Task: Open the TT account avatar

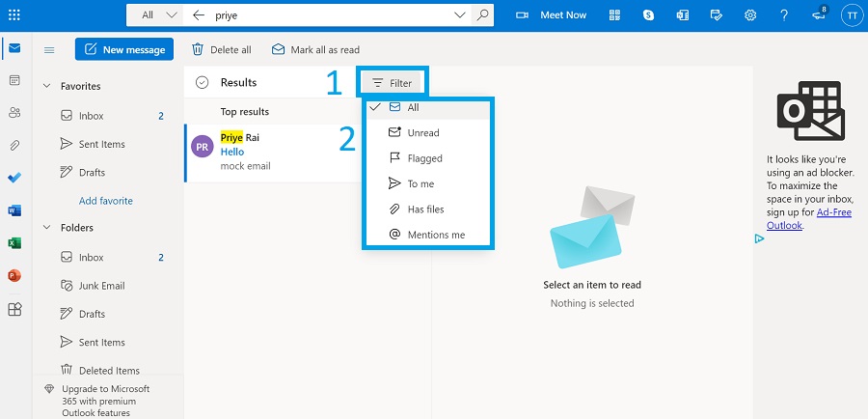Action: click(852, 15)
